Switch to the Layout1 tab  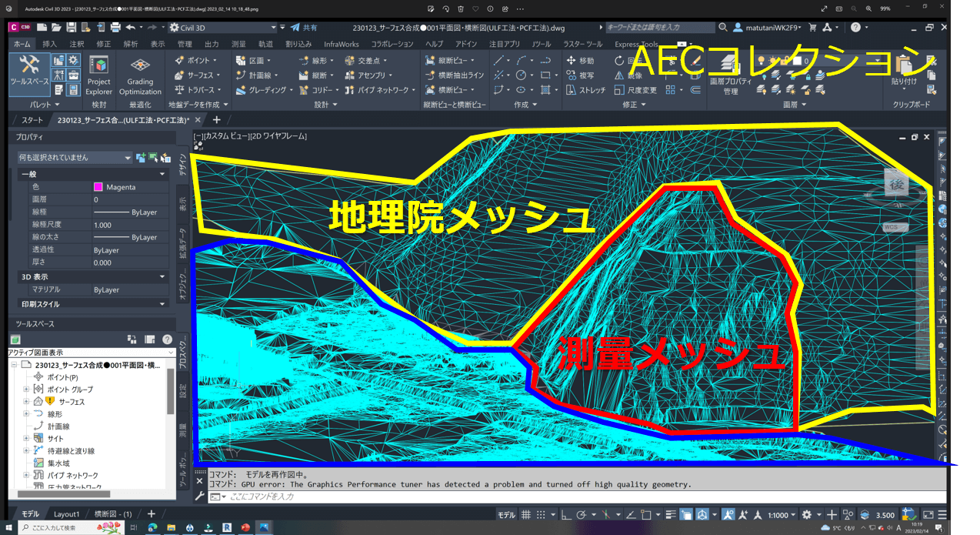click(x=66, y=514)
